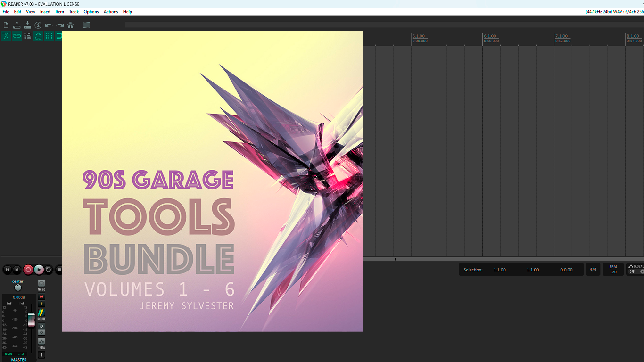Open a project using the upload-arrow icon
This screenshot has height=362, width=644.
click(17, 25)
